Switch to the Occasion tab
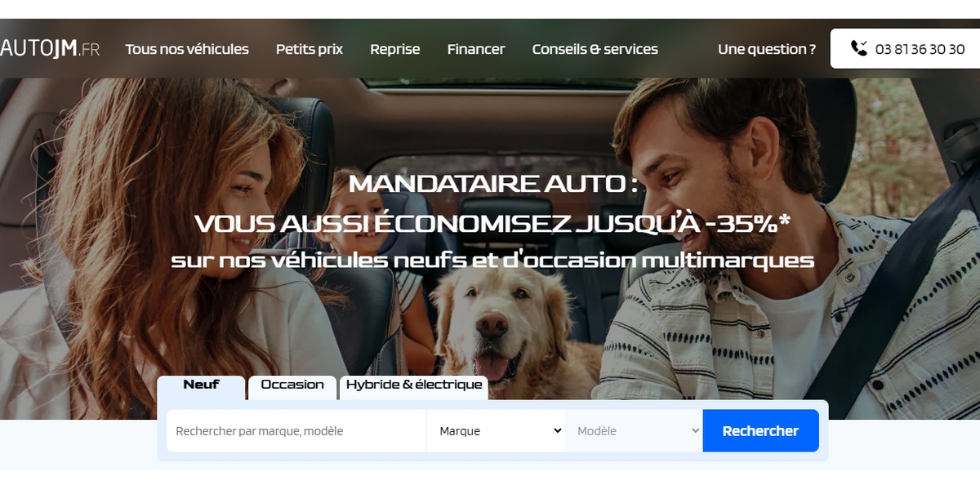This screenshot has height=490, width=980. (292, 387)
